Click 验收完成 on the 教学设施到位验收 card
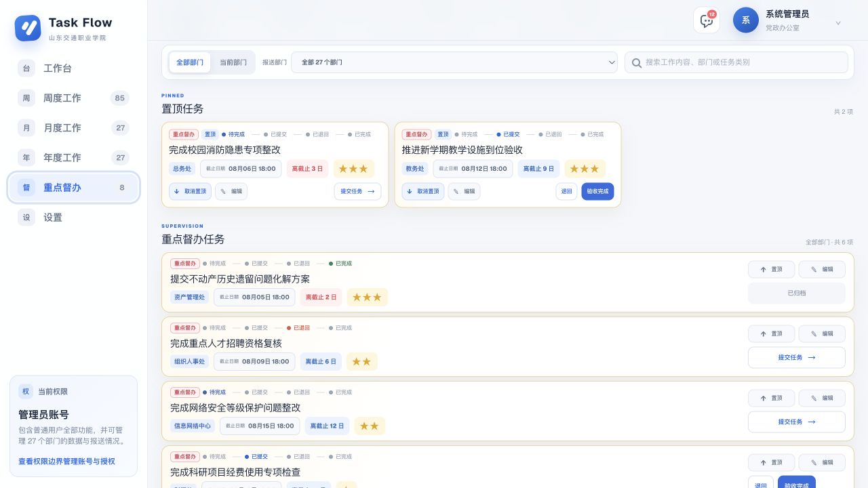This screenshot has width=868, height=488. [x=597, y=192]
